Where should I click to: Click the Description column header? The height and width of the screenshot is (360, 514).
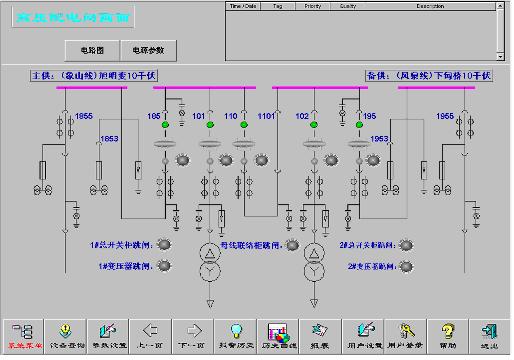pyautogui.click(x=430, y=6)
